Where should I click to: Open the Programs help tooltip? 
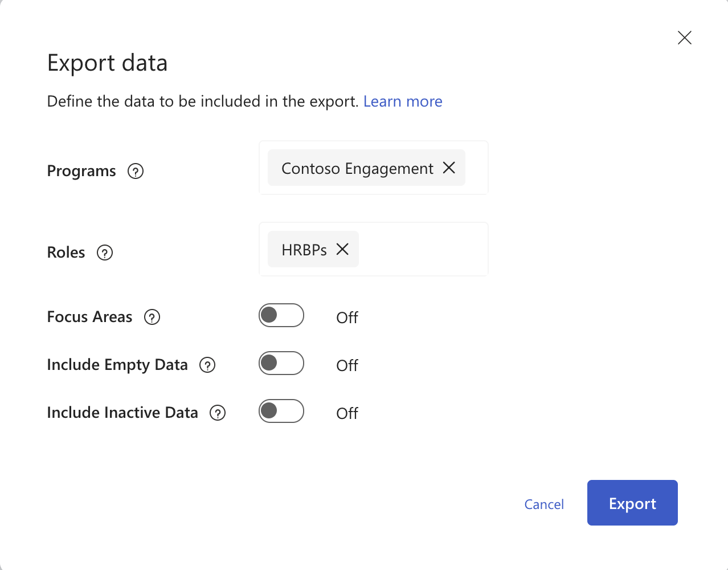point(135,171)
